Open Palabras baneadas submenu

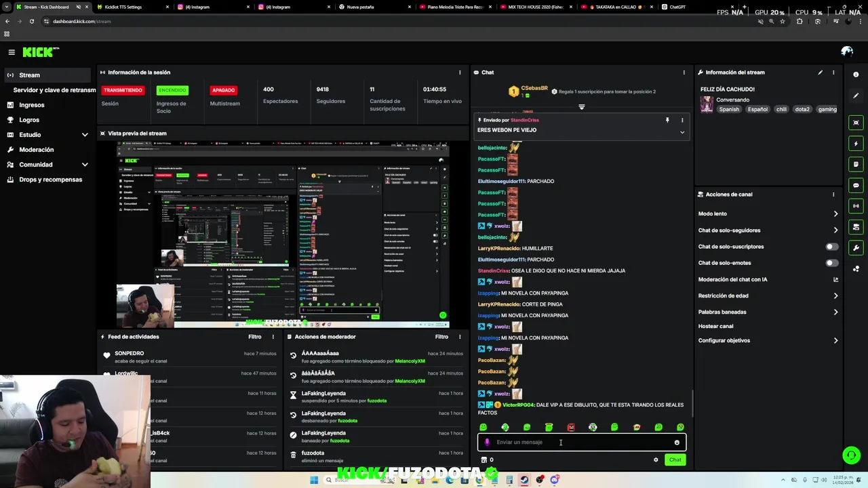point(835,312)
